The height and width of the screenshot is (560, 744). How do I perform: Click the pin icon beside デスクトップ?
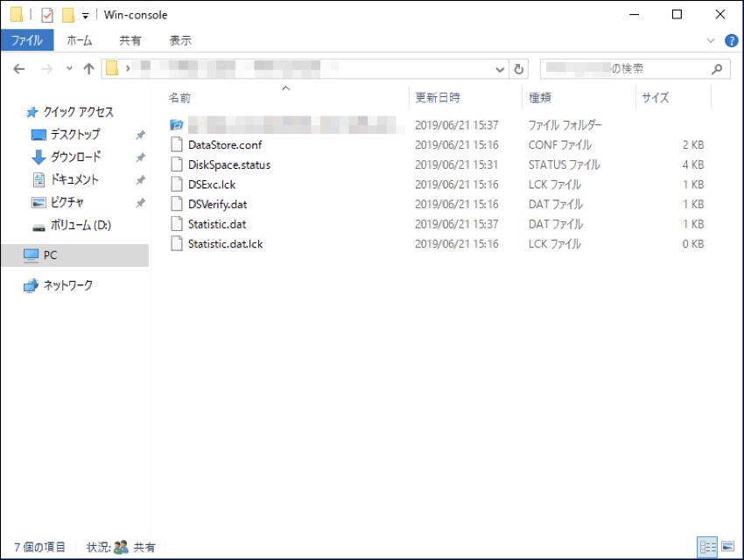click(140, 135)
